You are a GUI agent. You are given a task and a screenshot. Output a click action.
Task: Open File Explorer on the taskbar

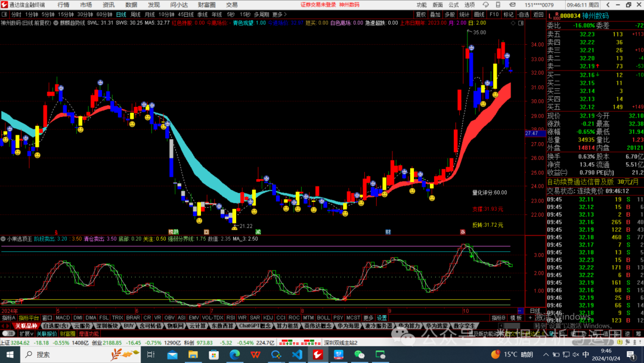click(193, 355)
